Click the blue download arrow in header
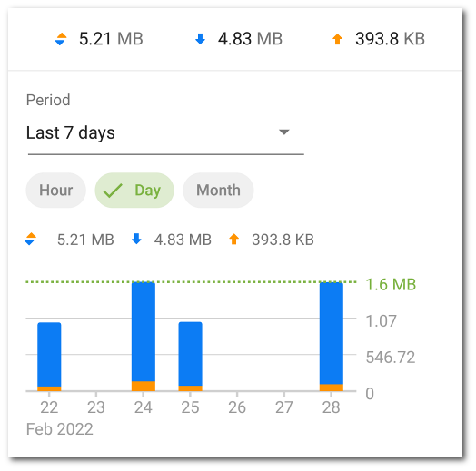476x471 pixels. click(x=200, y=39)
